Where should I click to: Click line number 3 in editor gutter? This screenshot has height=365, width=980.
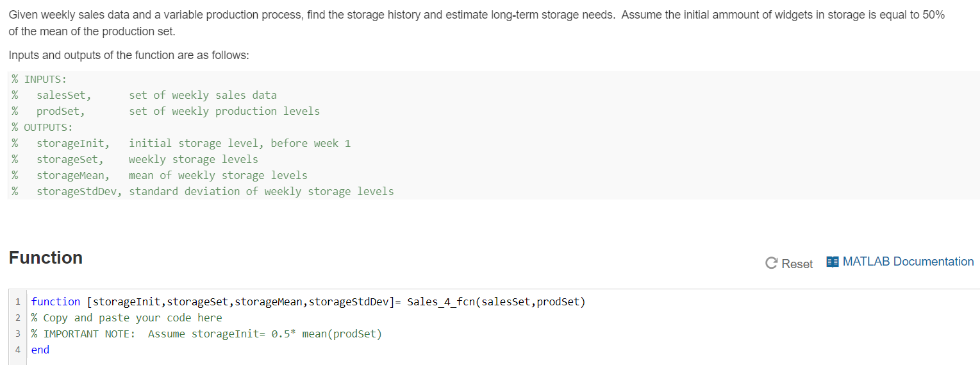coord(17,334)
